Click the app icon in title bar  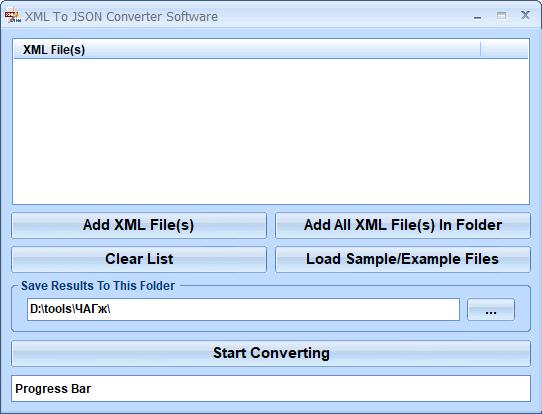12,16
